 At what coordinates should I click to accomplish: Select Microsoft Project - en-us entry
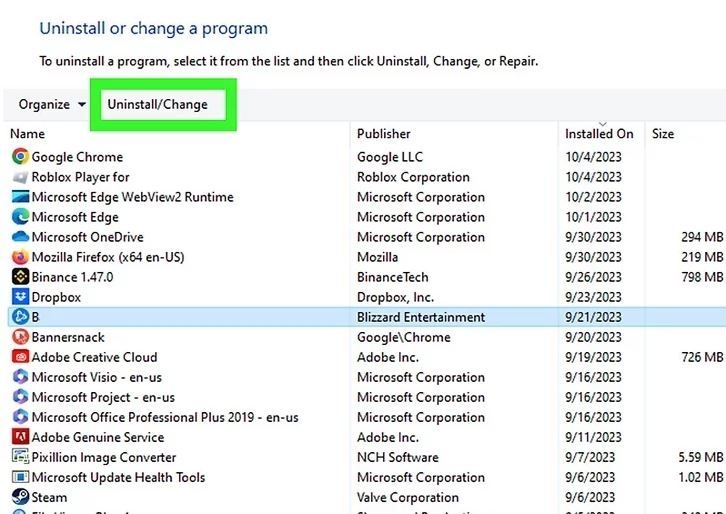click(103, 397)
